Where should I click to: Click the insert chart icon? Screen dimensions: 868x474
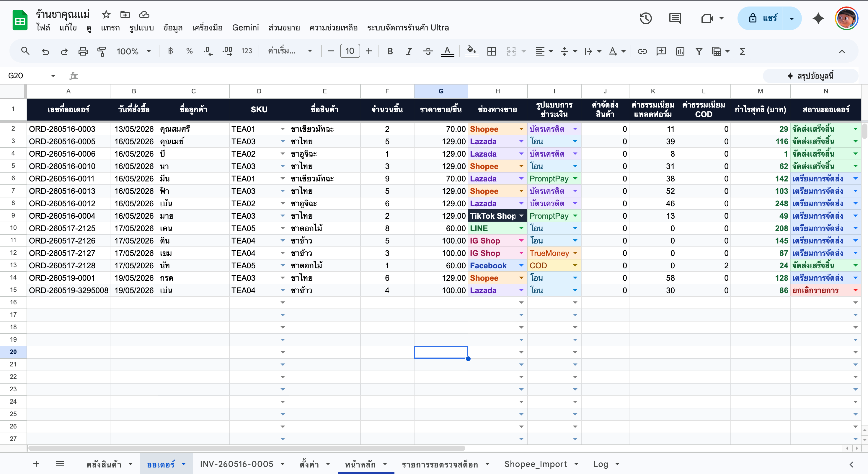coord(680,51)
